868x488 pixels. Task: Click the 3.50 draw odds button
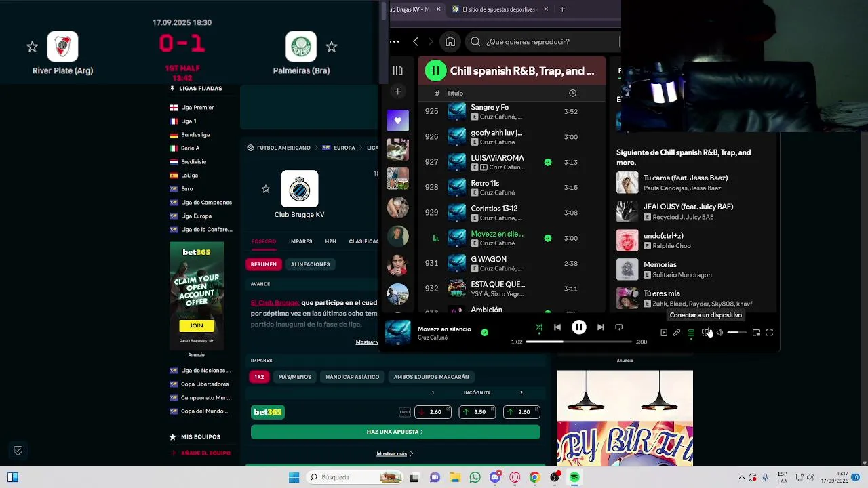(x=477, y=412)
